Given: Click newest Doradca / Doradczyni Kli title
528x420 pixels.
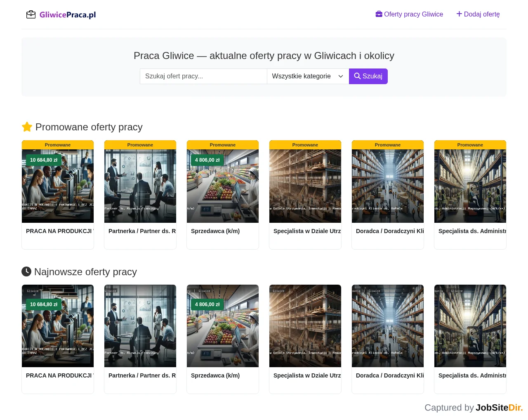Looking at the screenshot, I should (390, 375).
